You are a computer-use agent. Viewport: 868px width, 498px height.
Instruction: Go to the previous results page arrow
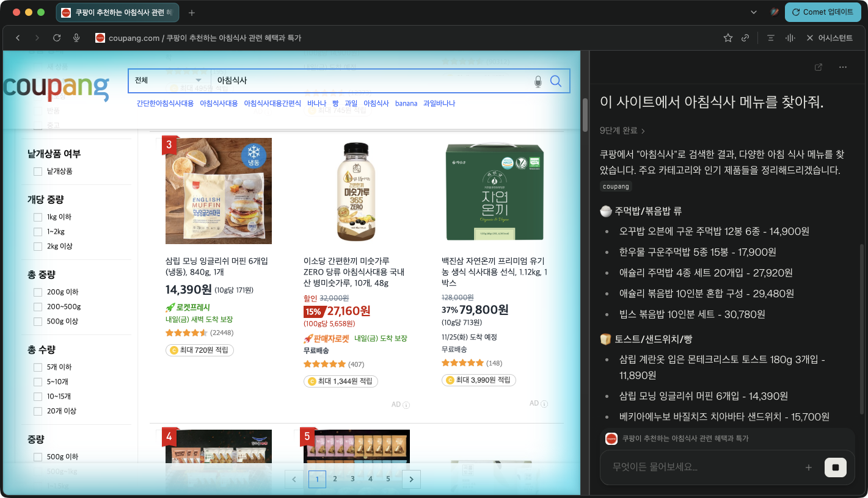tap(294, 480)
